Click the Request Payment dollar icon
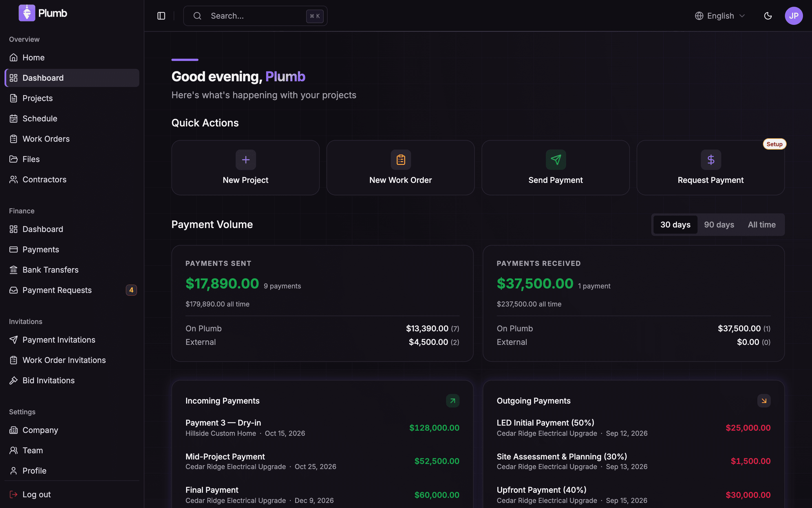 [711, 159]
